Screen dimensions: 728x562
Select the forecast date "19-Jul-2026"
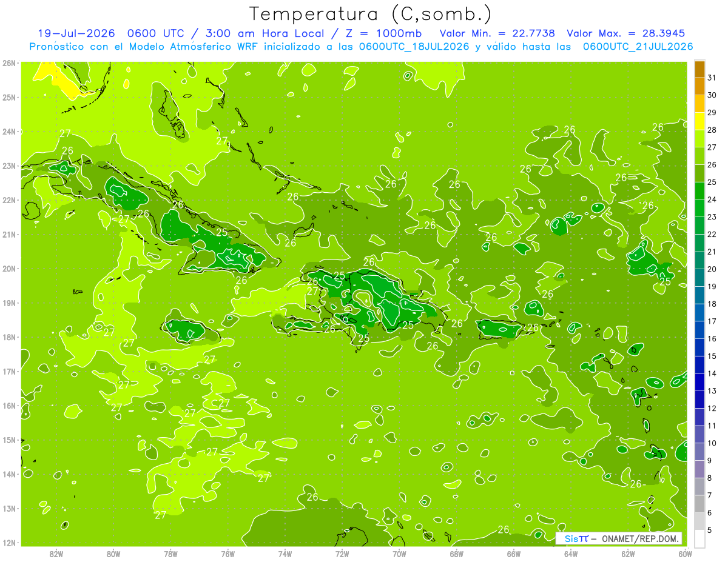click(76, 33)
